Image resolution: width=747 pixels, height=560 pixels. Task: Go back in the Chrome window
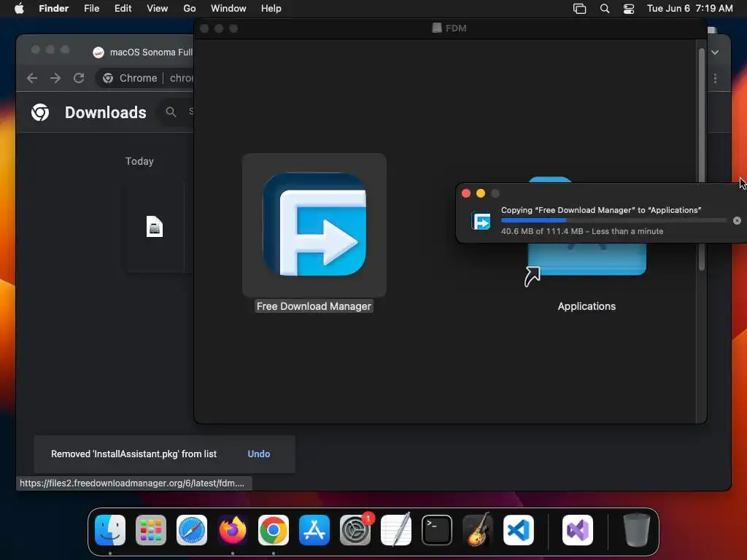coord(32,78)
